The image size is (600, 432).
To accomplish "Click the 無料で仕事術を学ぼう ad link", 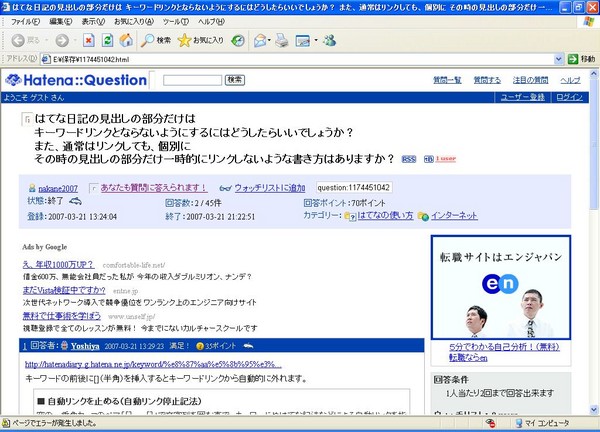I will pos(62,316).
